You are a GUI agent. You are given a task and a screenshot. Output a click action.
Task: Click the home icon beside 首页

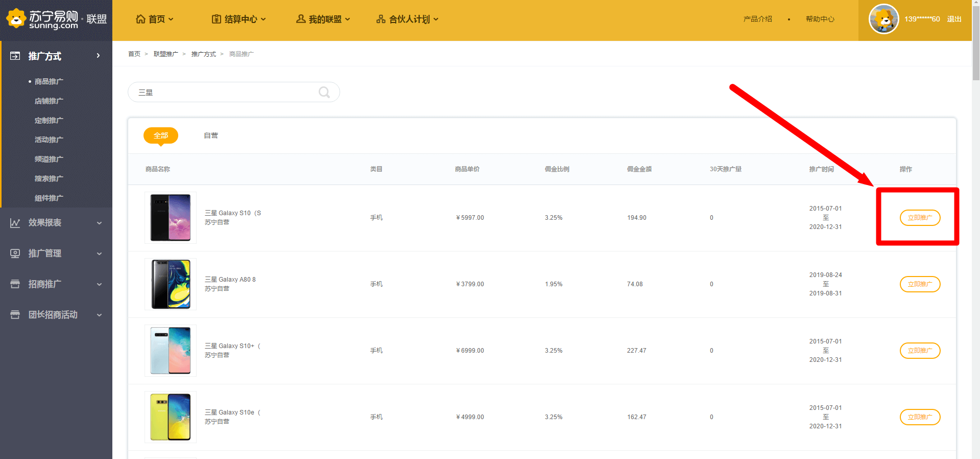tap(140, 19)
